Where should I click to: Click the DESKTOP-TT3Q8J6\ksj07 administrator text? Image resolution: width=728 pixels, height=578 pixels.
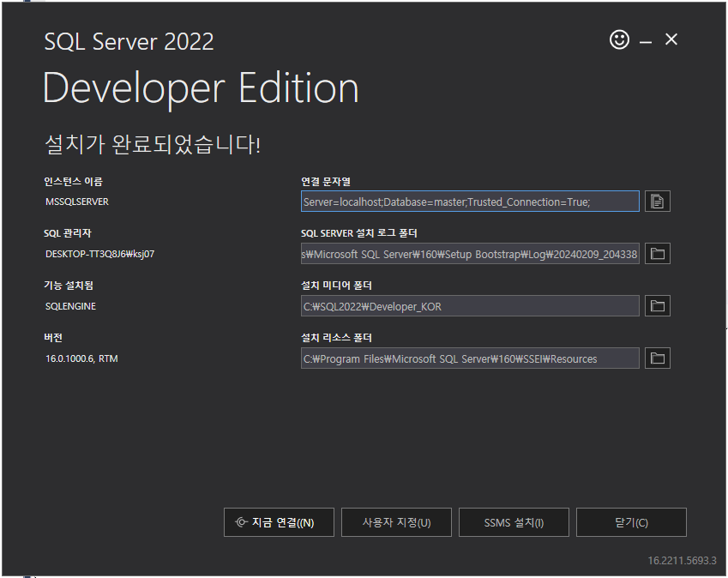[x=99, y=254]
